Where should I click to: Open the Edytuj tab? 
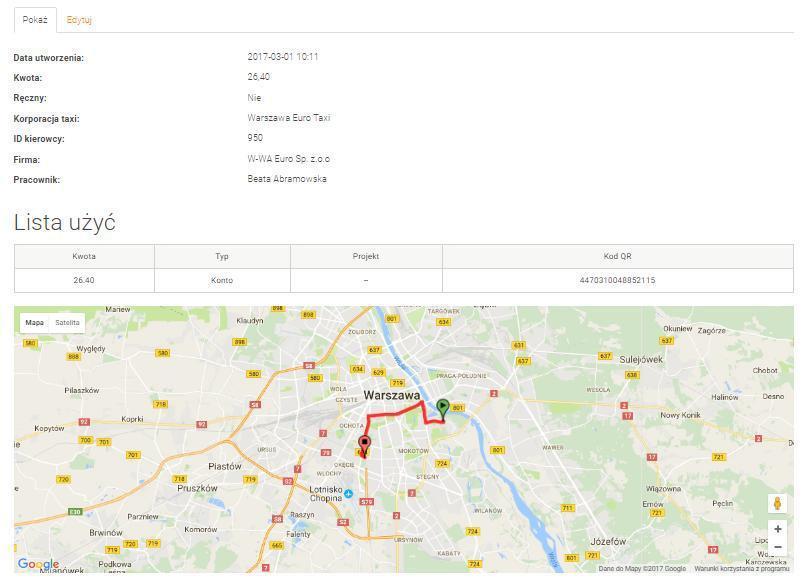coord(79,20)
